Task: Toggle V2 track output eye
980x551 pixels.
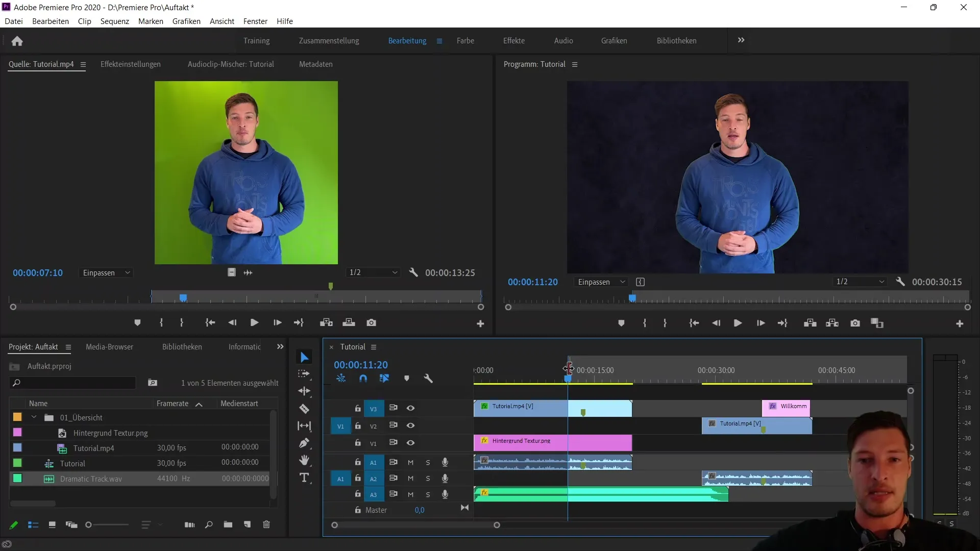Action: pyautogui.click(x=410, y=425)
